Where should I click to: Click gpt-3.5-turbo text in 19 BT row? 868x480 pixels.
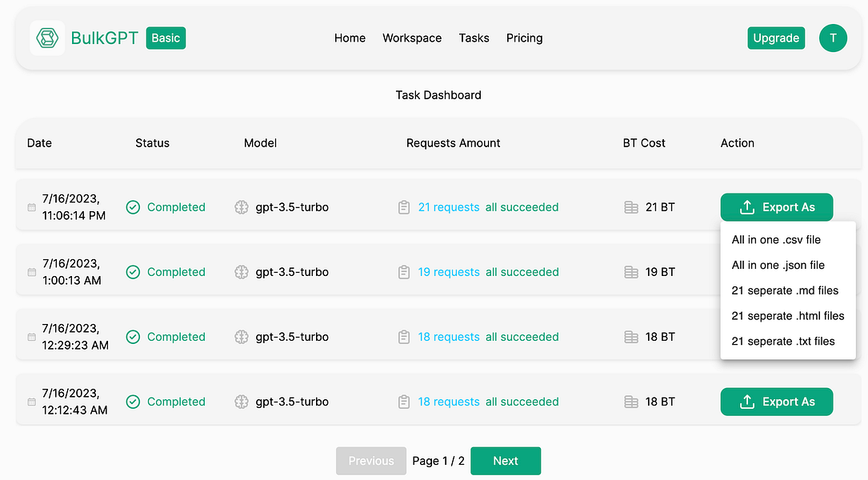point(292,272)
